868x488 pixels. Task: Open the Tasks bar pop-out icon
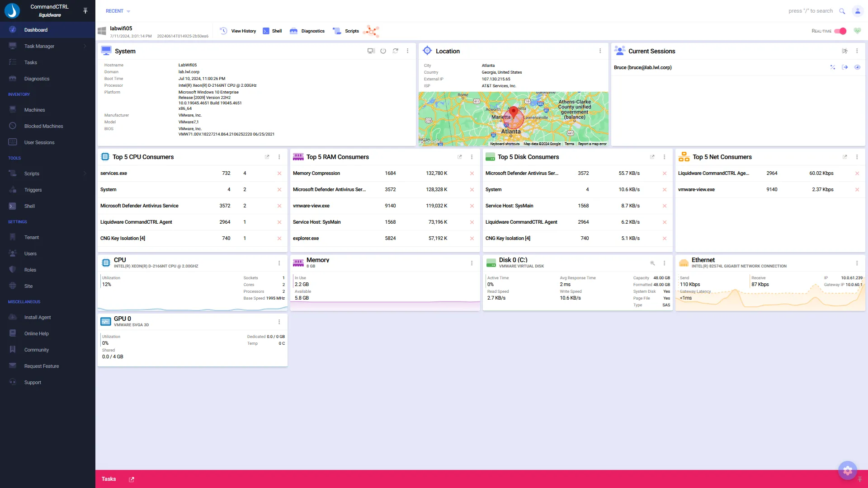(132, 479)
